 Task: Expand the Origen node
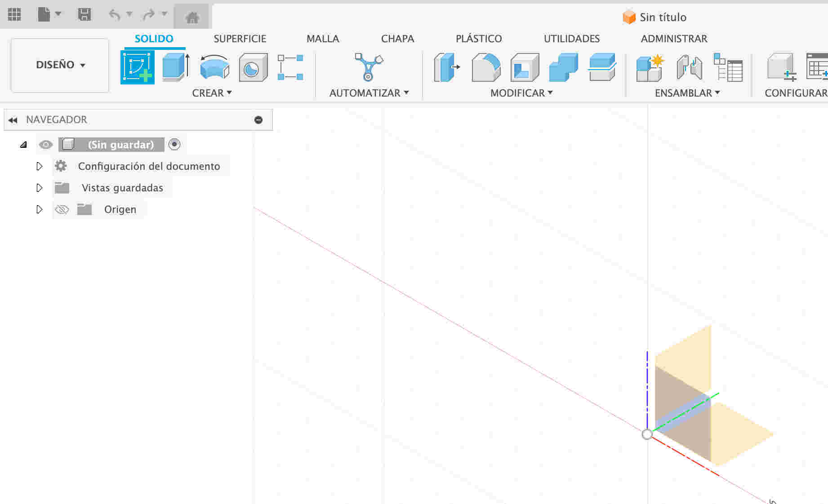pyautogui.click(x=39, y=209)
